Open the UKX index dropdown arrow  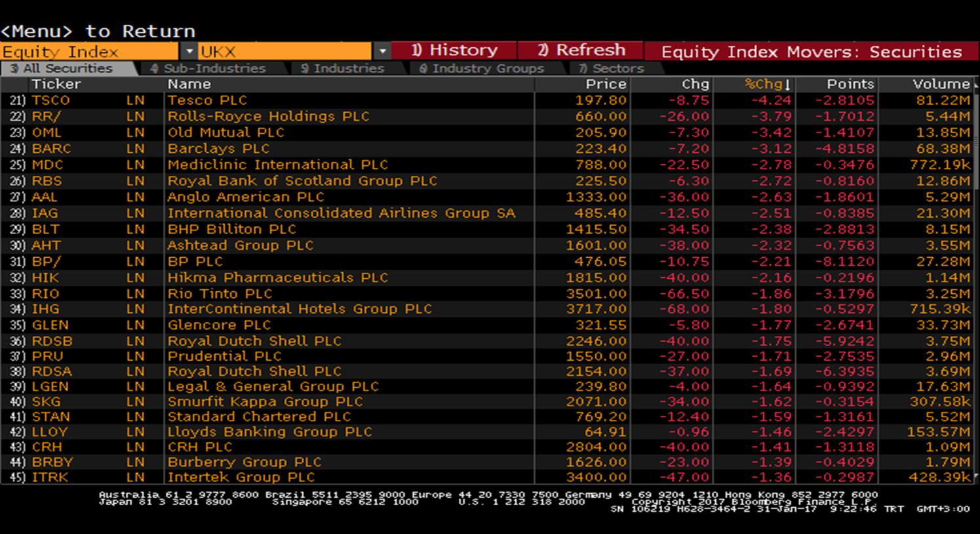pyautogui.click(x=382, y=51)
